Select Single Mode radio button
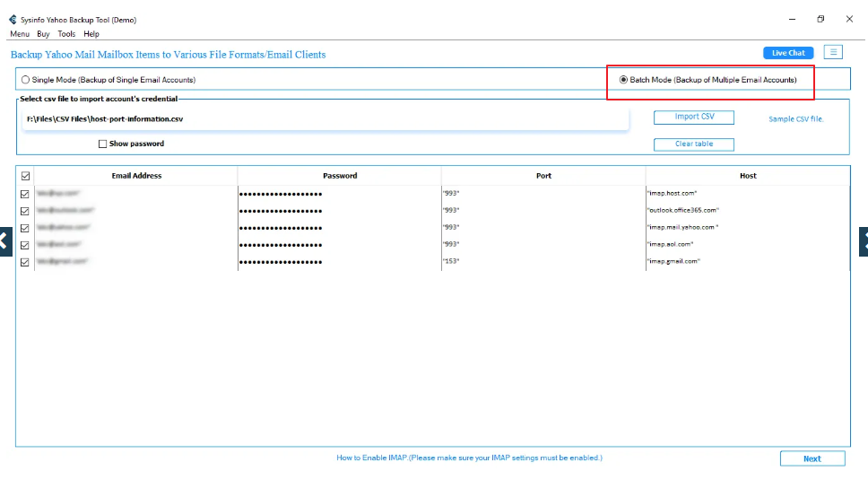Image resolution: width=868 pixels, height=480 pixels. [25, 80]
